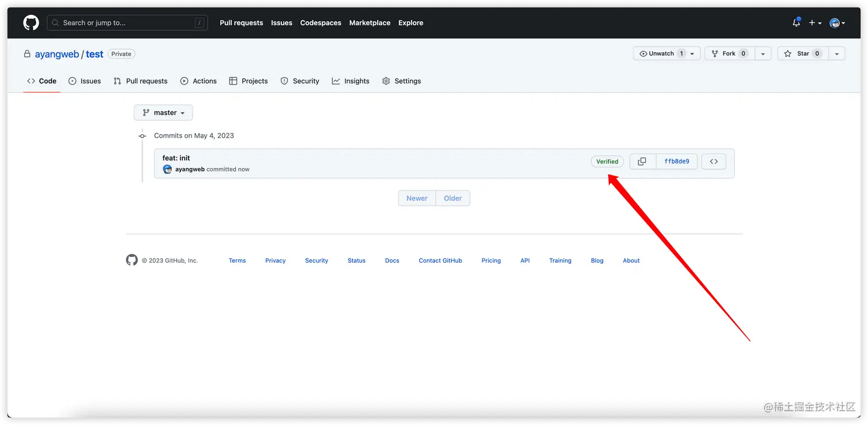
Task: Open the Insights tab
Action: tap(351, 81)
